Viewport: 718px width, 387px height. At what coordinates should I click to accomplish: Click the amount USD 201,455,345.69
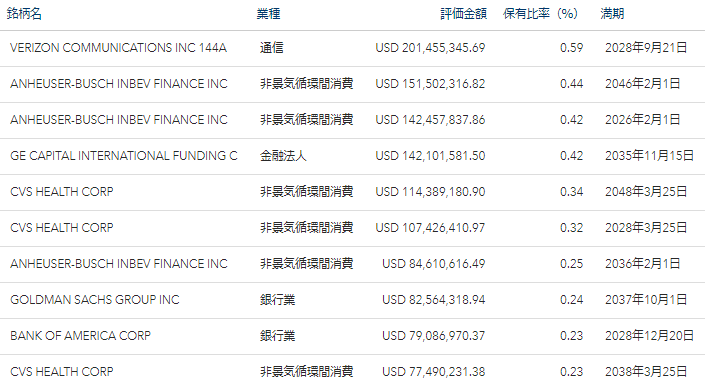[x=430, y=48]
